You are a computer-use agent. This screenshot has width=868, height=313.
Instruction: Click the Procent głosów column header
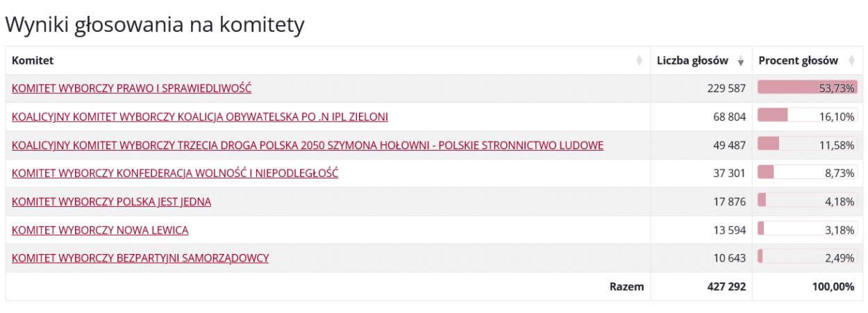(x=798, y=61)
